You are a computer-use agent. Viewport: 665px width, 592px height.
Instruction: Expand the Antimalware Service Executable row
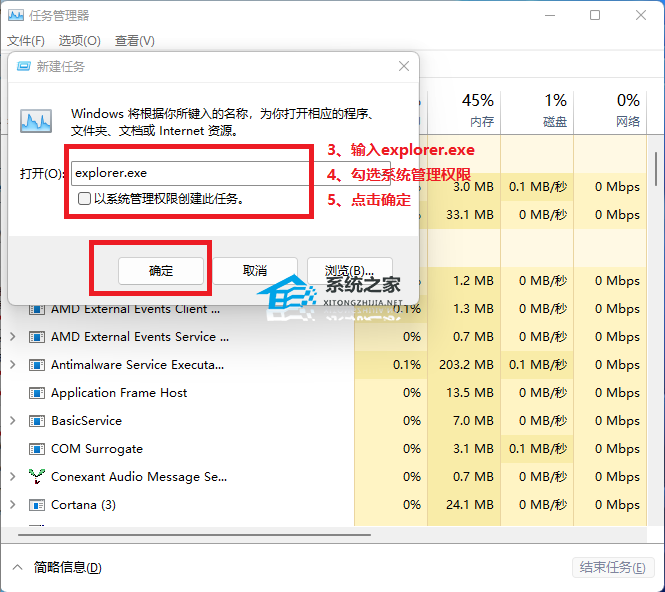[x=13, y=365]
